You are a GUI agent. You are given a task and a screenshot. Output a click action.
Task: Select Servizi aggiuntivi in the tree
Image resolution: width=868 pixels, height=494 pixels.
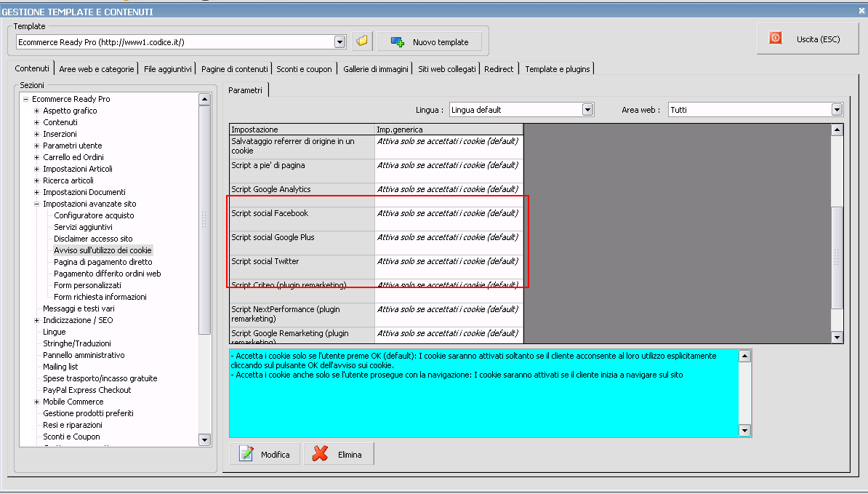83,227
